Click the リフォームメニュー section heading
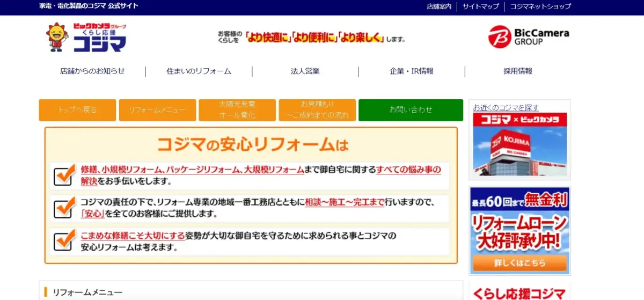 click(x=87, y=292)
